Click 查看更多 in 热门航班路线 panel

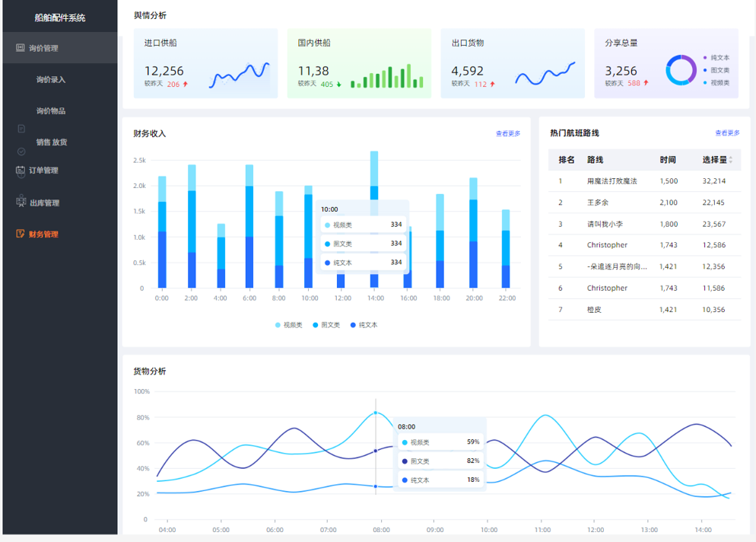[x=727, y=133]
